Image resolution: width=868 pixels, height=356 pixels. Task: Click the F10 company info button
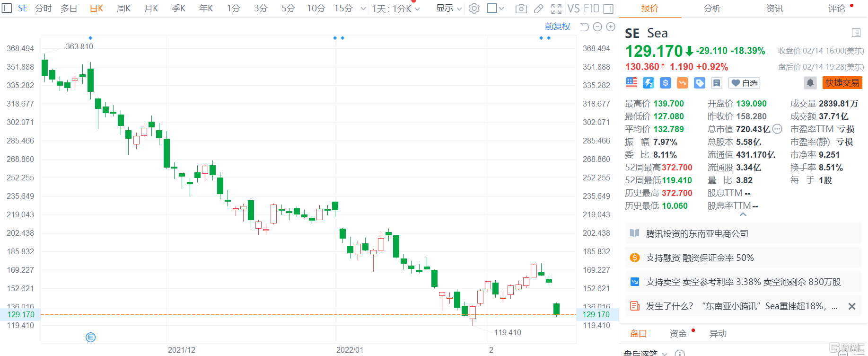tap(591, 9)
